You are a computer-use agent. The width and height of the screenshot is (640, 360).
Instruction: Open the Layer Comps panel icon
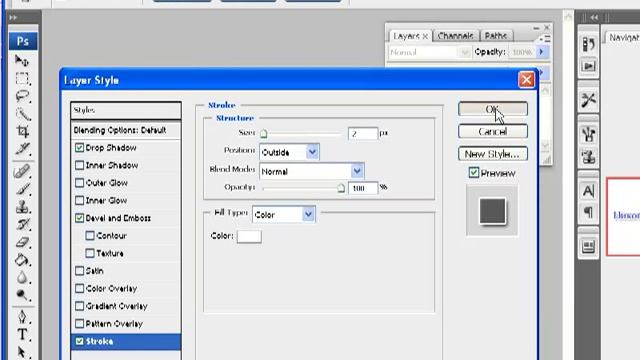[588, 247]
